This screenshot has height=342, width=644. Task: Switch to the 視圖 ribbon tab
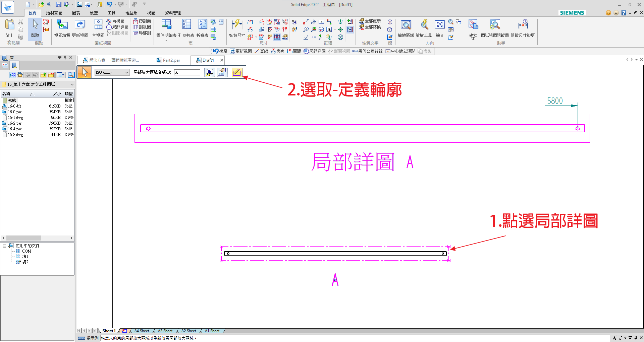coord(151,13)
